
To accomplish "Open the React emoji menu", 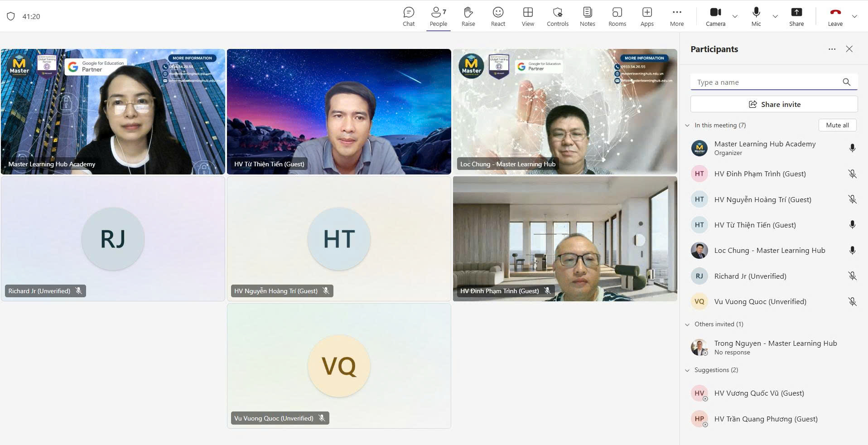I will [x=498, y=17].
